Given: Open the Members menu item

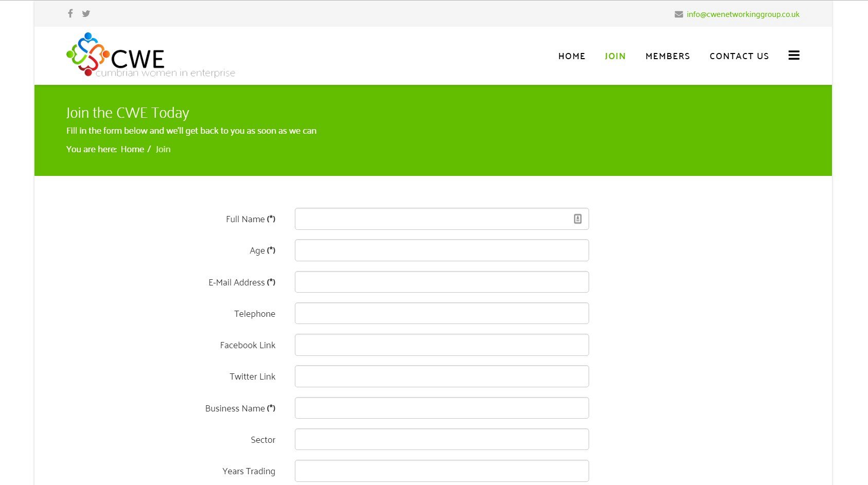Looking at the screenshot, I should tap(667, 56).
